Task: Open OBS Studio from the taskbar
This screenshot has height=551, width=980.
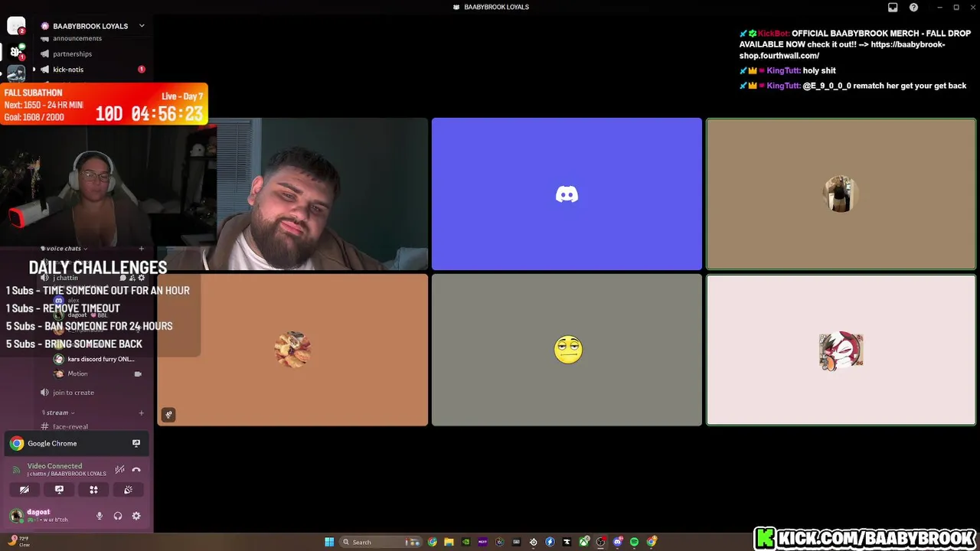Action: pos(601,542)
